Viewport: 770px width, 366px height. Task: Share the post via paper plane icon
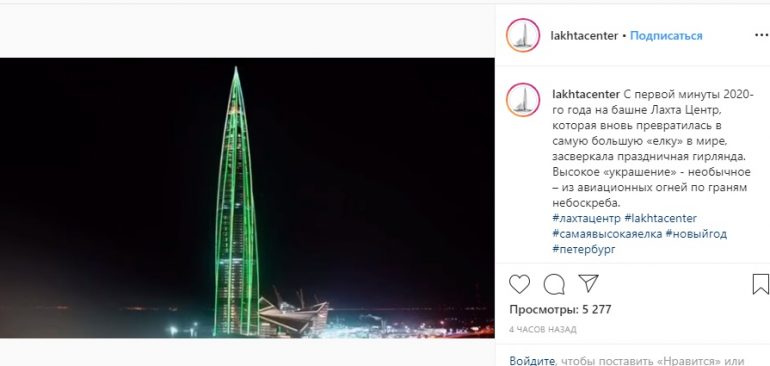tap(588, 283)
